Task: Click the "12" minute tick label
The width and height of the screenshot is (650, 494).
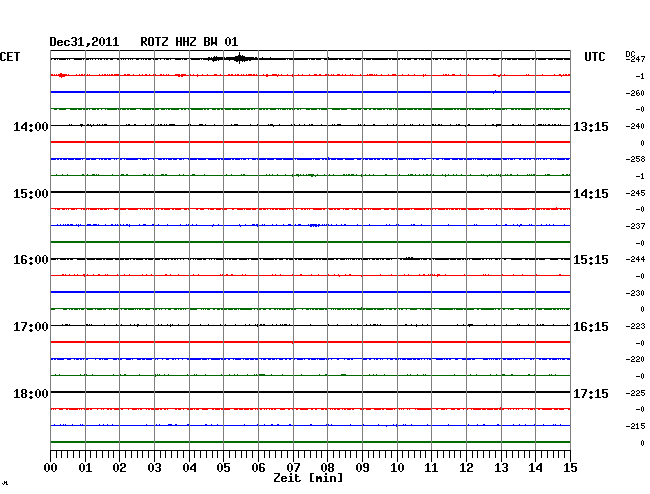Action: 466,468
